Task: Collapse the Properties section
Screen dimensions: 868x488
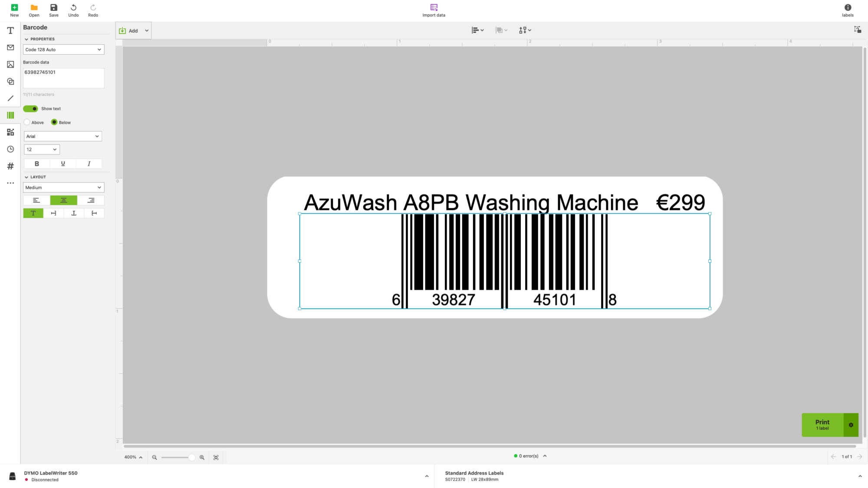Action: tap(26, 39)
